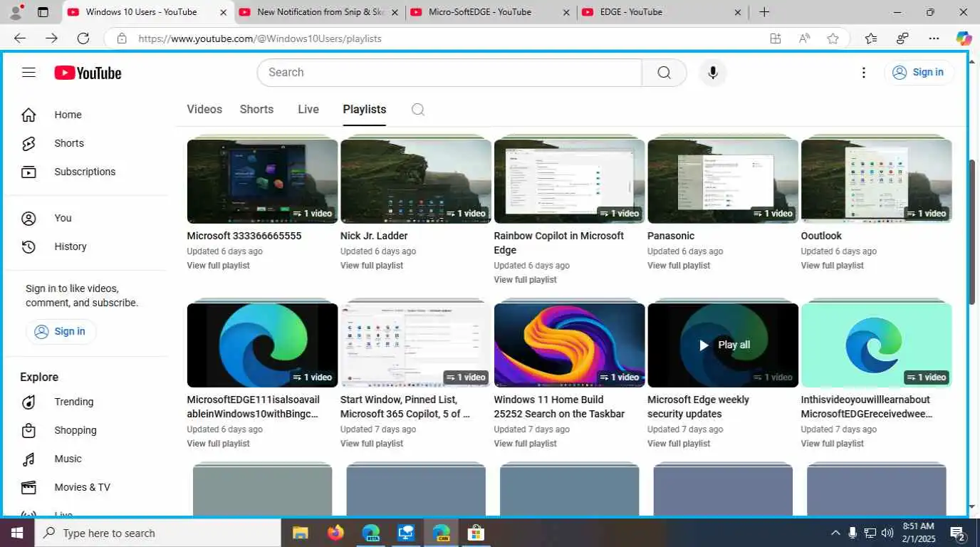Open Edge Settings and more menu
The width and height of the screenshot is (980, 547).
(x=934, y=38)
